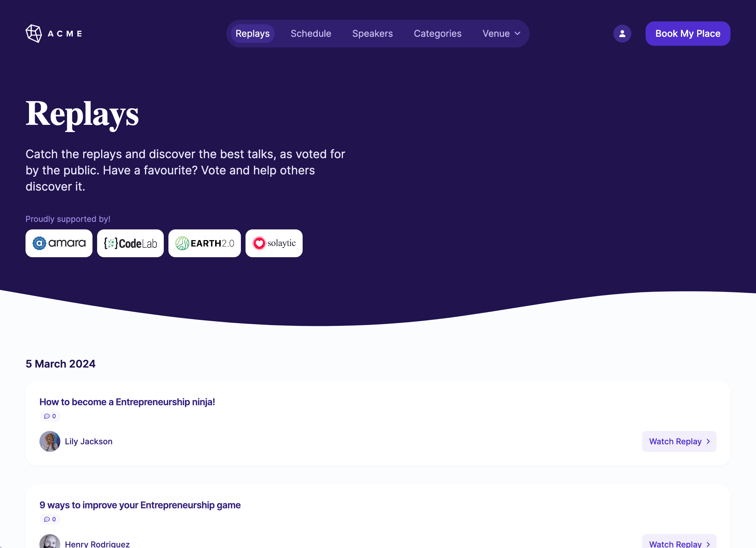Click the comment bubble icon on second talk
The image size is (756, 548).
(47, 519)
